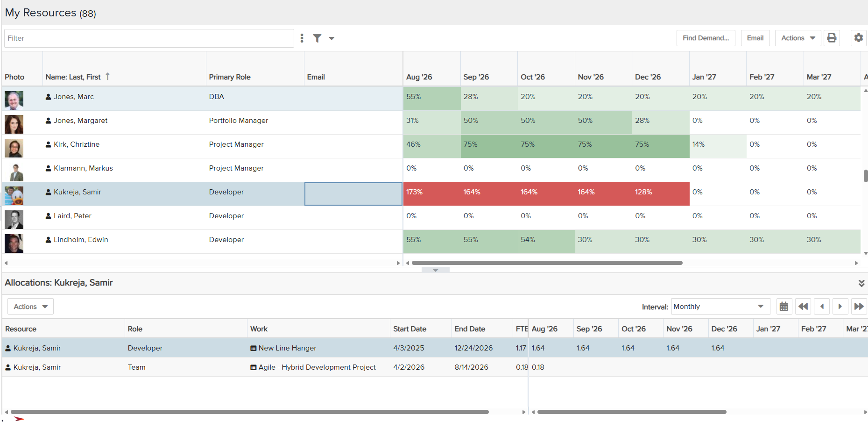The width and height of the screenshot is (868, 422).
Task: Click person icon beside Jones, Margaret
Action: tap(48, 121)
